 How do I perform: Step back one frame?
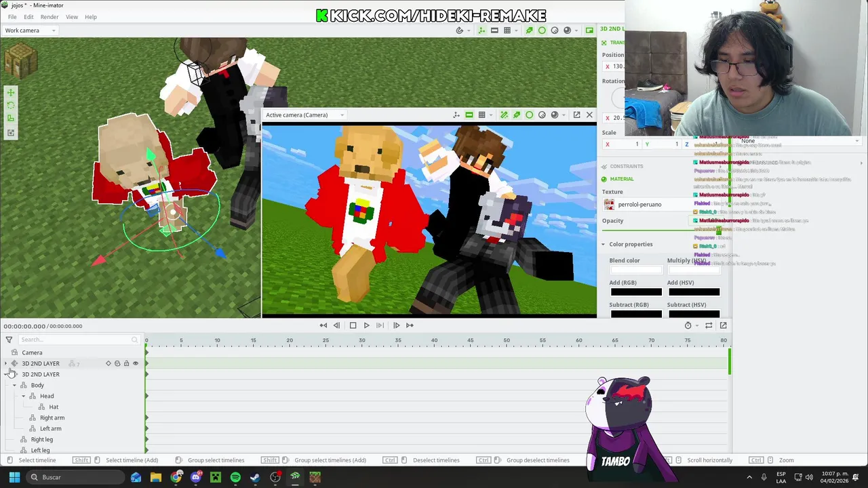click(x=336, y=325)
